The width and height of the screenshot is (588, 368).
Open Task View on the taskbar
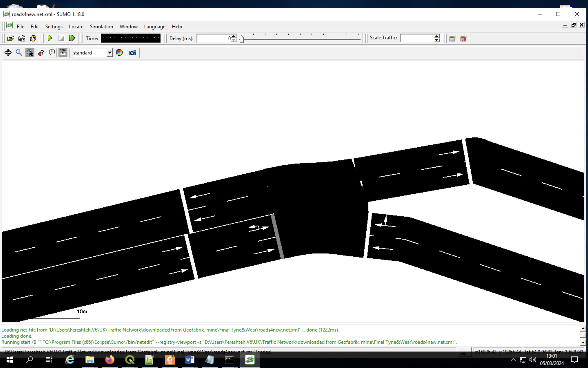click(x=49, y=360)
